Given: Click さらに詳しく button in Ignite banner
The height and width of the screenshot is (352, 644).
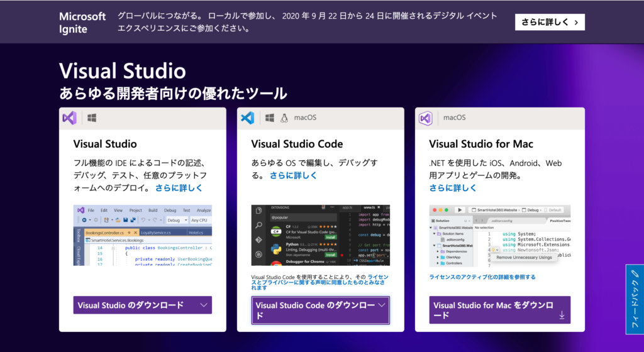Looking at the screenshot, I should point(550,22).
